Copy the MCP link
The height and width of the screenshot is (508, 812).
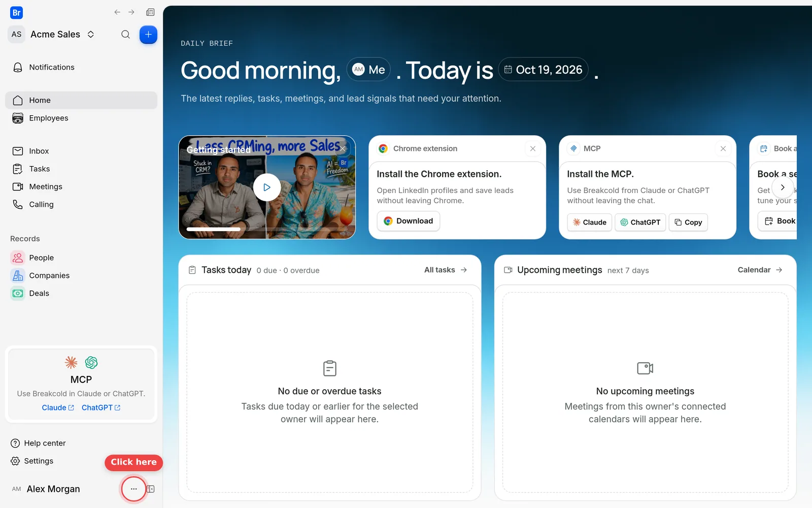coord(688,222)
